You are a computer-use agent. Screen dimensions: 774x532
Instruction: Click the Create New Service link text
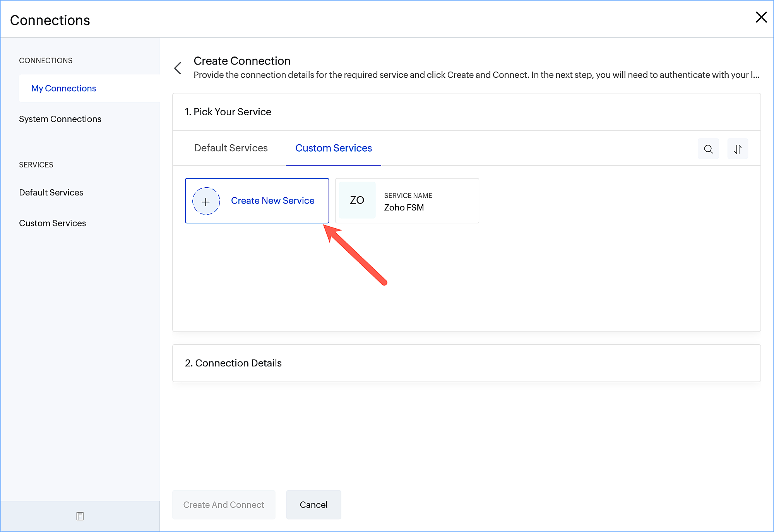(x=272, y=201)
